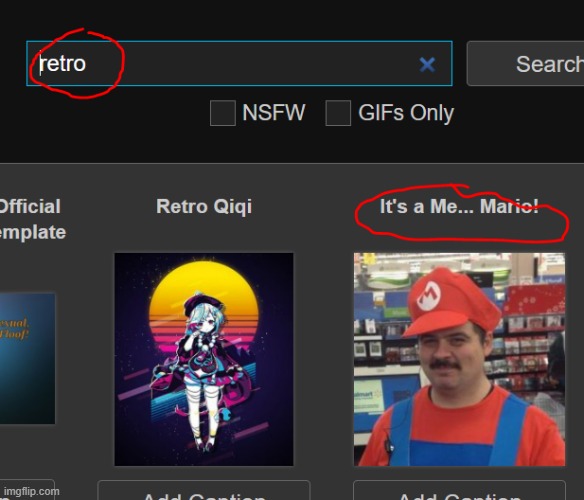Click the "Official" template title text
The height and width of the screenshot is (500, 584).
30,206
